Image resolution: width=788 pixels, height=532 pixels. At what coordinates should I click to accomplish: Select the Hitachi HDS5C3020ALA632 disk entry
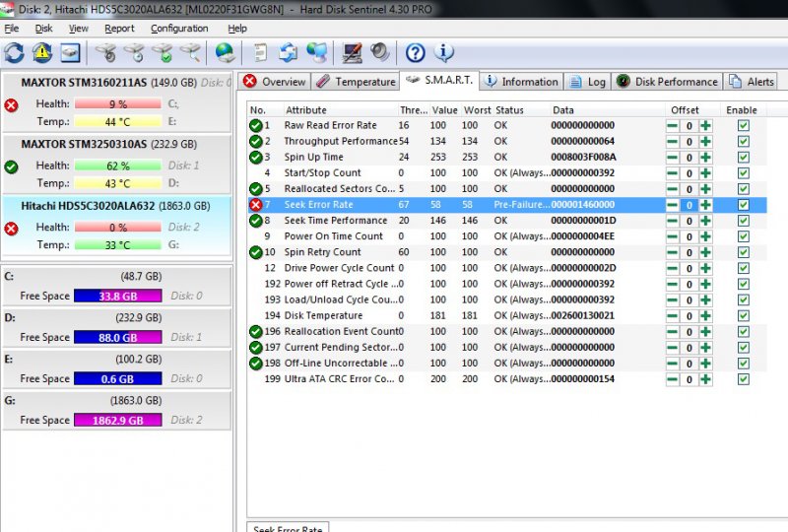(x=116, y=227)
